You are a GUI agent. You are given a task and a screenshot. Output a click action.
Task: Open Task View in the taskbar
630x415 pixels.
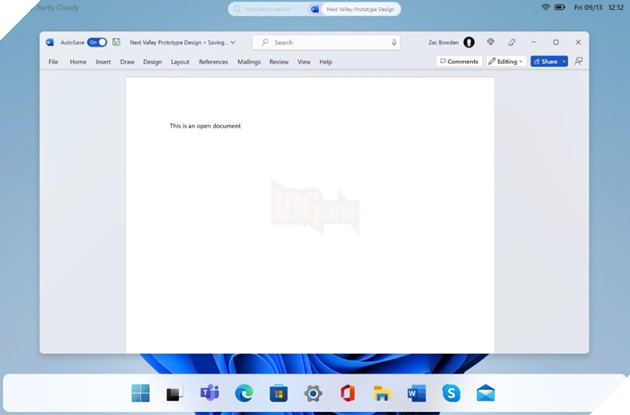pos(175,393)
